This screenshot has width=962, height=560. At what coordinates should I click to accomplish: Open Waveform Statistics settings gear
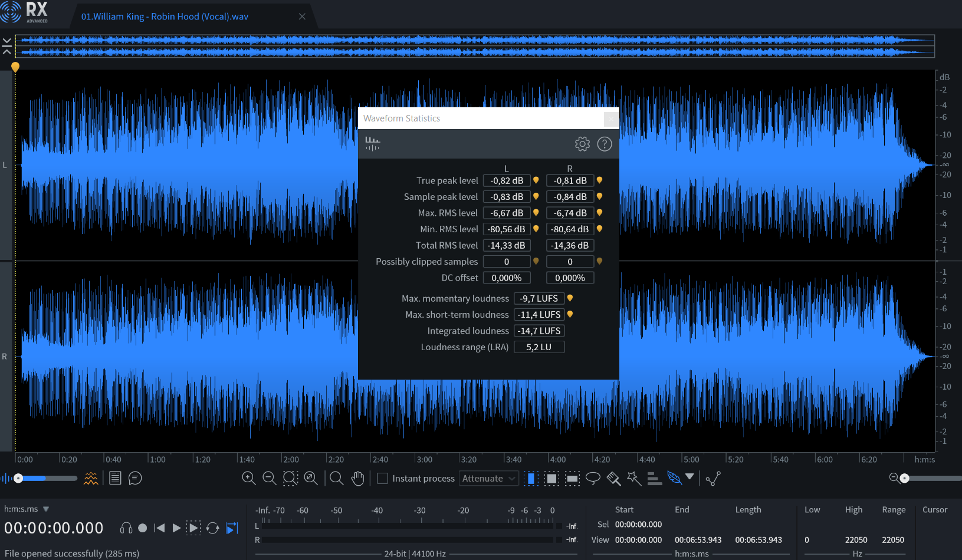[582, 144]
